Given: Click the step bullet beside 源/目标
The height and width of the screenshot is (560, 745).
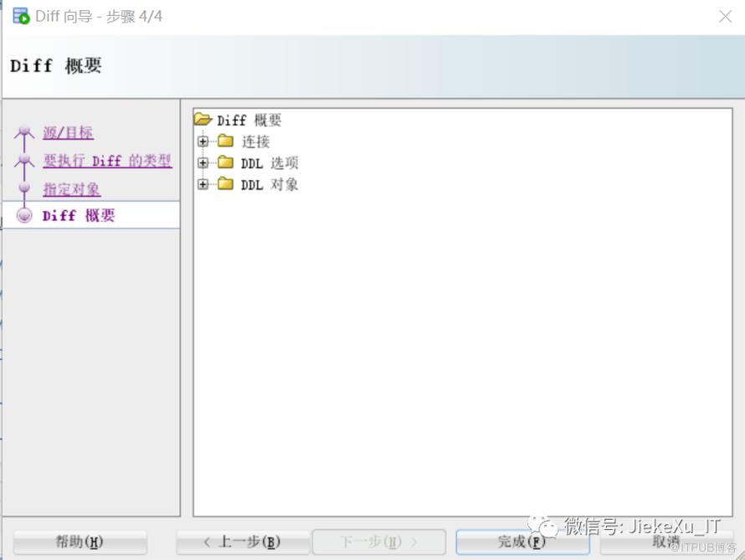Looking at the screenshot, I should pyautogui.click(x=24, y=132).
